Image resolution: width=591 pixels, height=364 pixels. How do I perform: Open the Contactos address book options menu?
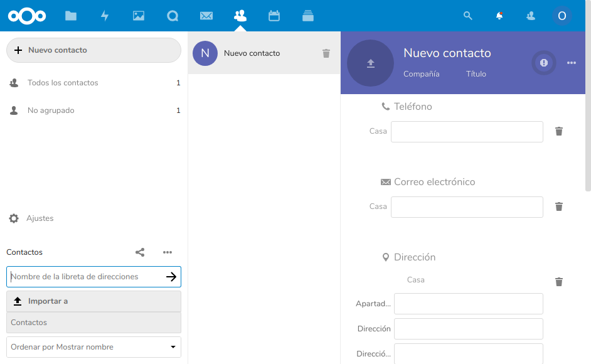168,252
